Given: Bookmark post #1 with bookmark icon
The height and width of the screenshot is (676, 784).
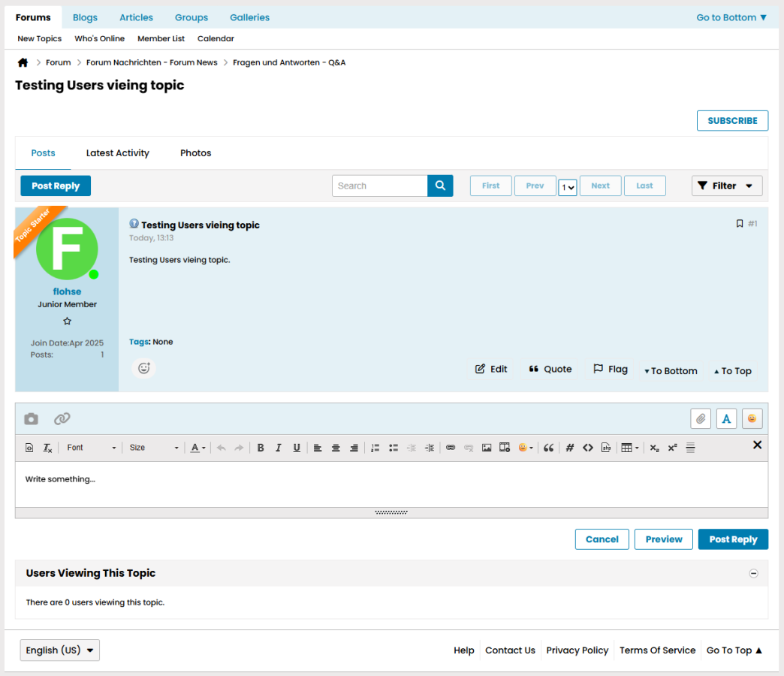Looking at the screenshot, I should 740,224.
